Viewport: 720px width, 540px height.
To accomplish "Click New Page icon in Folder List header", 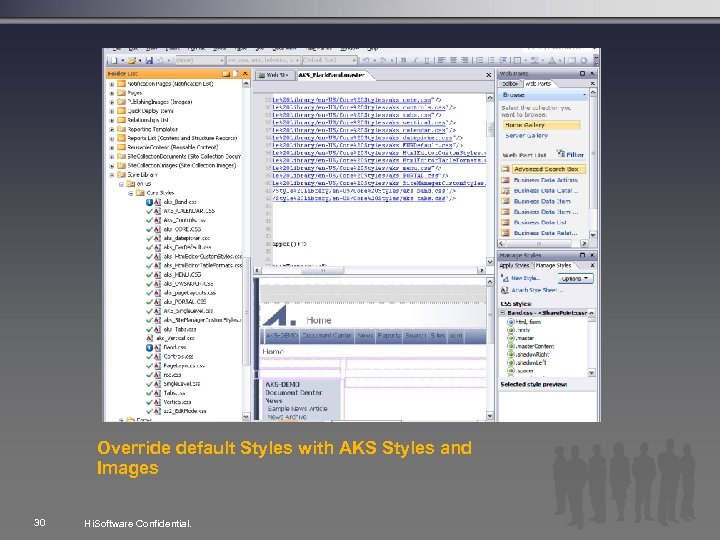I will [x=236, y=73].
